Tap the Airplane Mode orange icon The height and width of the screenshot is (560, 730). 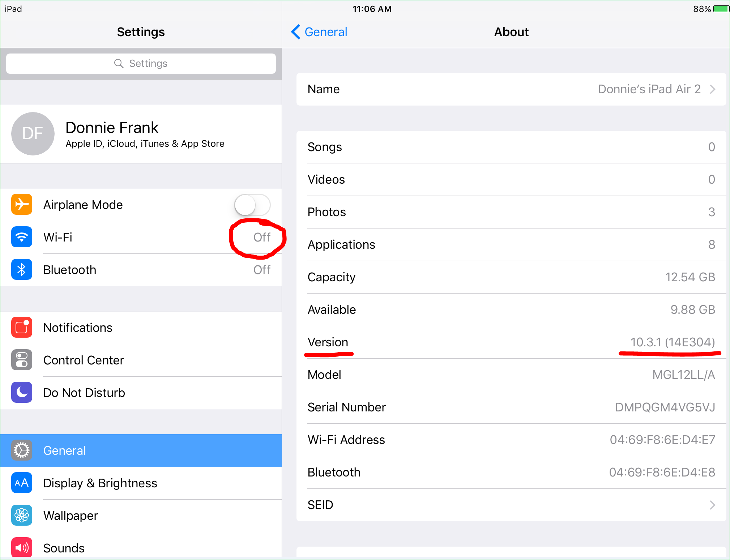pyautogui.click(x=22, y=204)
